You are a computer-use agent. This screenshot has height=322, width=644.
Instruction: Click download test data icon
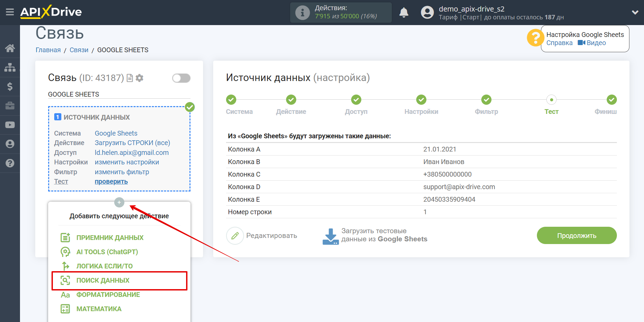pos(330,236)
